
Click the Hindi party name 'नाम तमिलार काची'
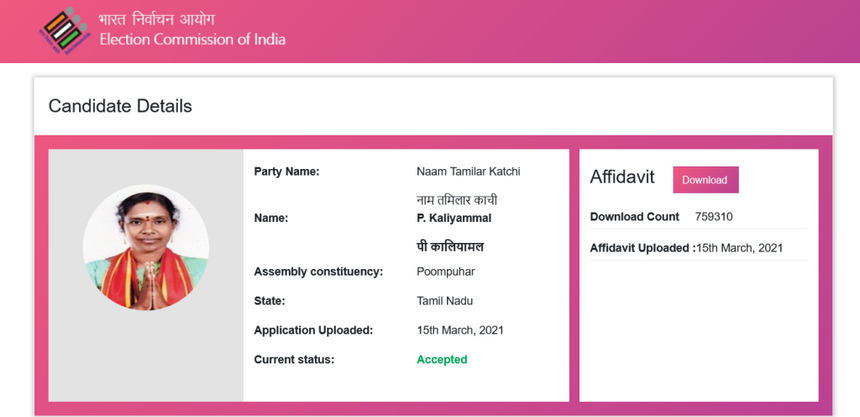point(456,200)
